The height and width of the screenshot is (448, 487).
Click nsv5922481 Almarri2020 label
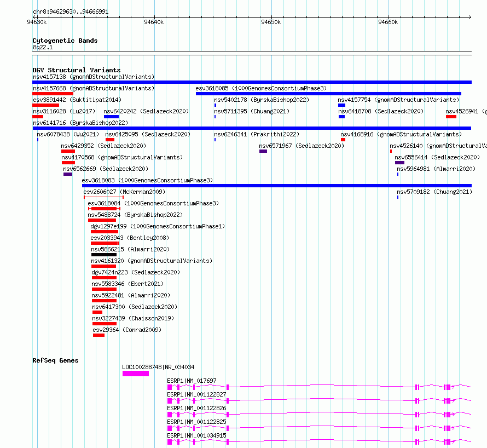click(x=131, y=295)
